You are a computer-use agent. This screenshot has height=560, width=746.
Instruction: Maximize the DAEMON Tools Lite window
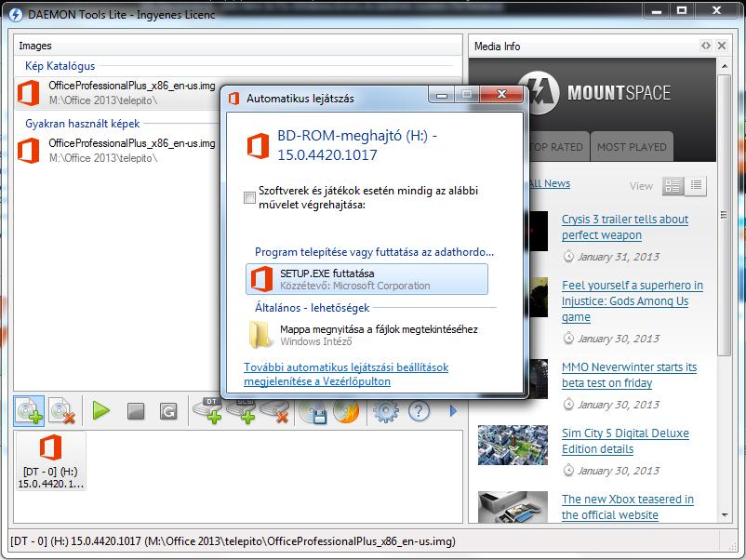click(x=682, y=11)
